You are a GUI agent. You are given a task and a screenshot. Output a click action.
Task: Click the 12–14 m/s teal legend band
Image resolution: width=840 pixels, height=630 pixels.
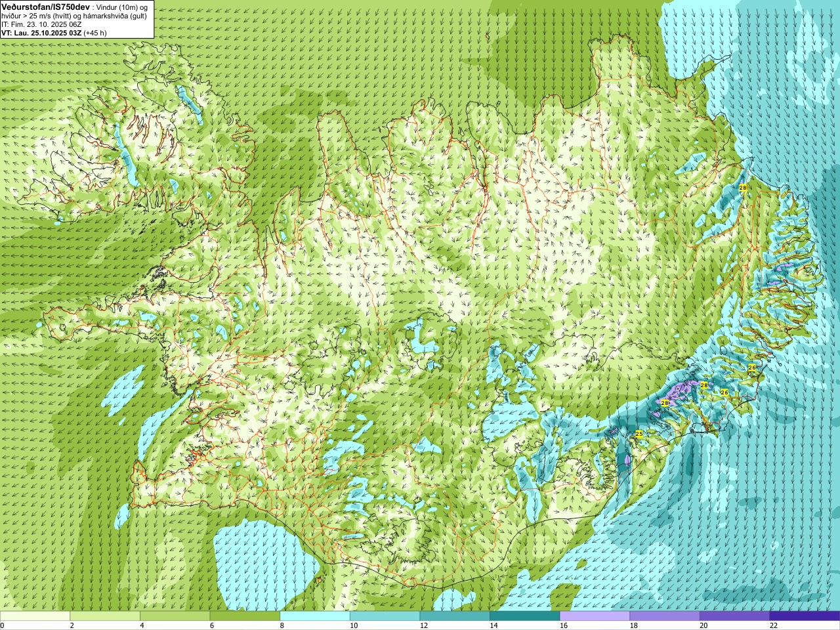(455, 616)
